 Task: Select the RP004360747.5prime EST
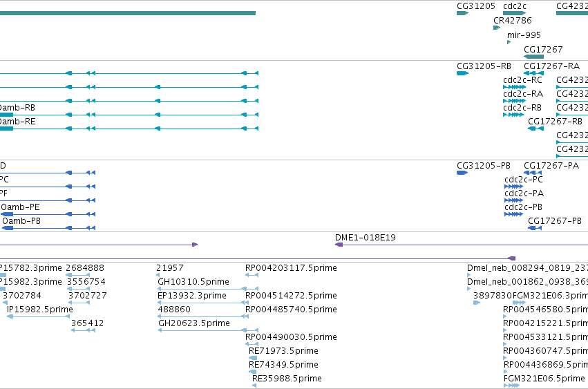[505, 358]
